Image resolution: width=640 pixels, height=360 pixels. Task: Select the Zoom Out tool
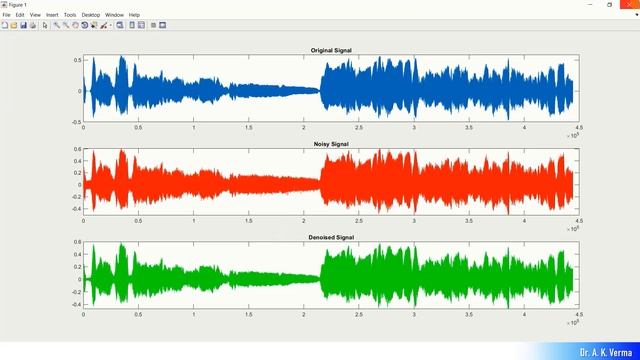66,25
